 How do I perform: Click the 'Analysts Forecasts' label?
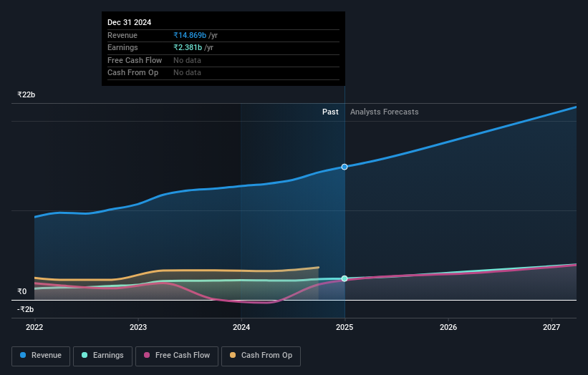(x=385, y=112)
